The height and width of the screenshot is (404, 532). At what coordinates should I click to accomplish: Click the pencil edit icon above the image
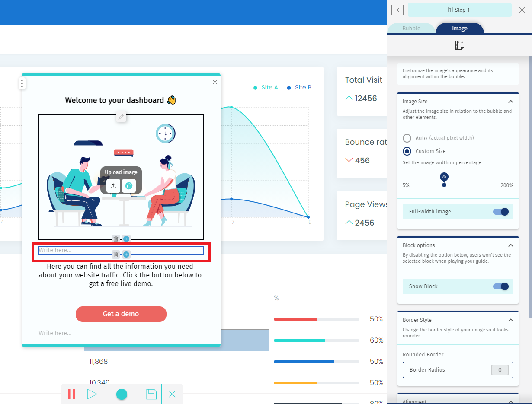tap(121, 116)
